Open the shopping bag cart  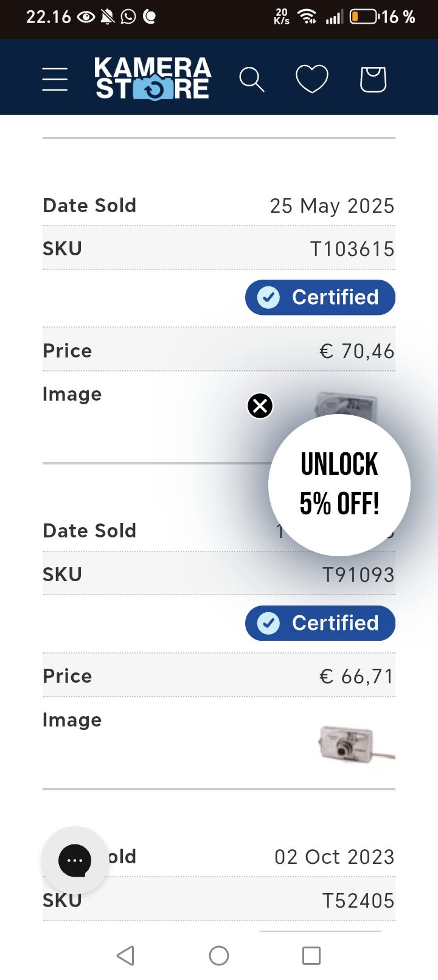tap(373, 79)
